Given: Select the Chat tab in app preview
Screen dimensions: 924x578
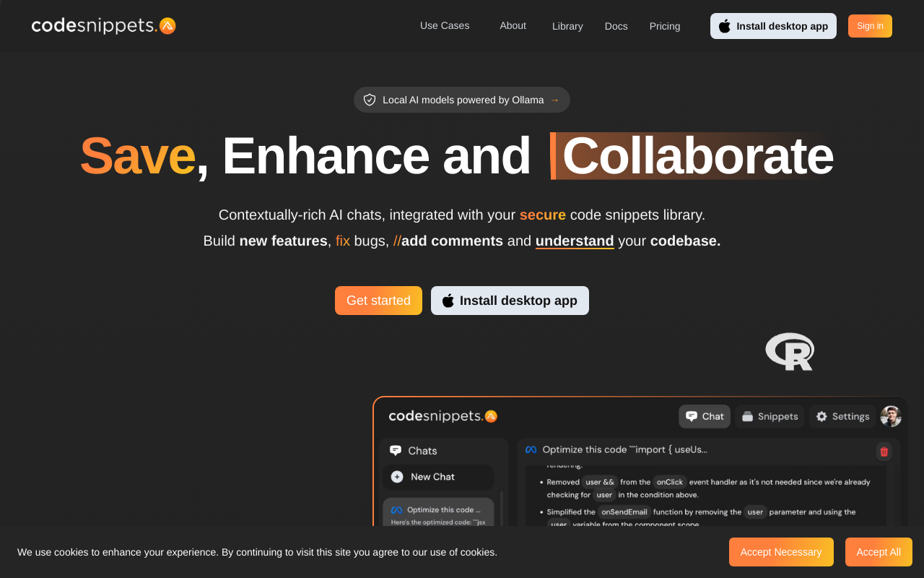Looking at the screenshot, I should tap(705, 416).
